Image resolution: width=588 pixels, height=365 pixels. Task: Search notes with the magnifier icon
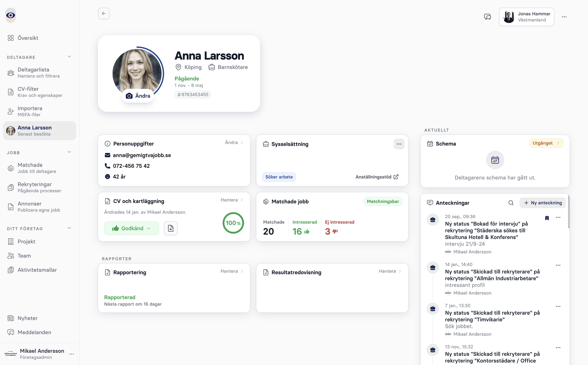point(511,203)
